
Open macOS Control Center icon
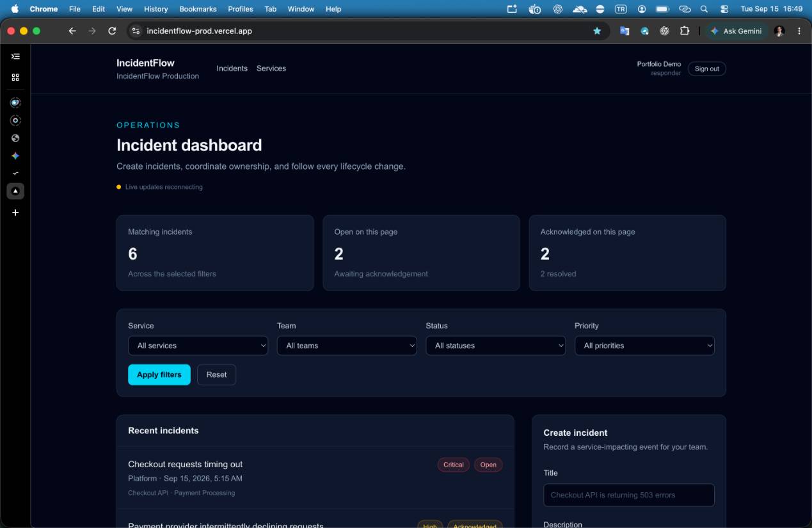[x=724, y=9]
